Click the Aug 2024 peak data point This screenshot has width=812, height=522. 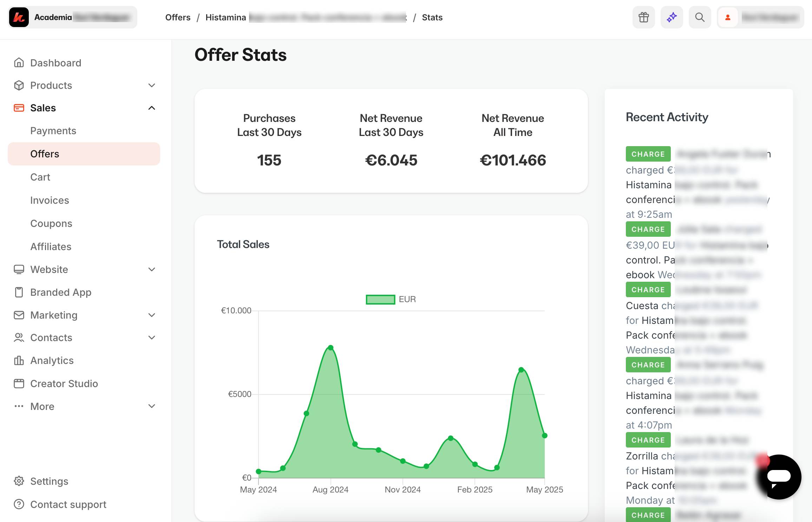[x=330, y=348]
